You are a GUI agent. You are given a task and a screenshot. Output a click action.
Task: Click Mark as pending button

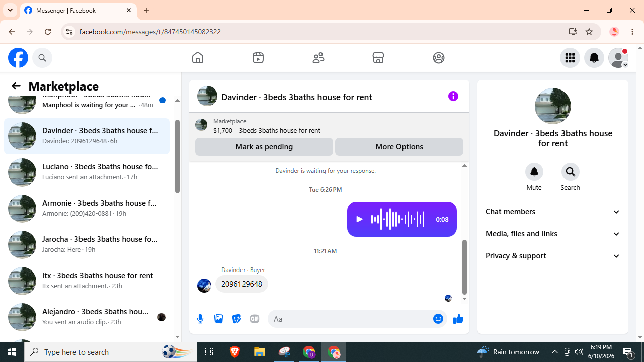[x=264, y=147]
